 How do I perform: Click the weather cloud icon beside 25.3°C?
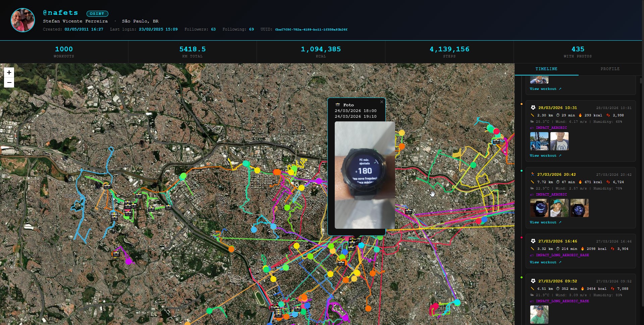(532, 122)
